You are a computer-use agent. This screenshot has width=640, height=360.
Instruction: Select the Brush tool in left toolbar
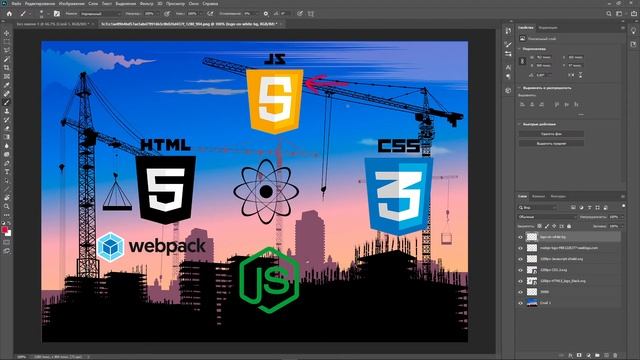pyautogui.click(x=7, y=102)
